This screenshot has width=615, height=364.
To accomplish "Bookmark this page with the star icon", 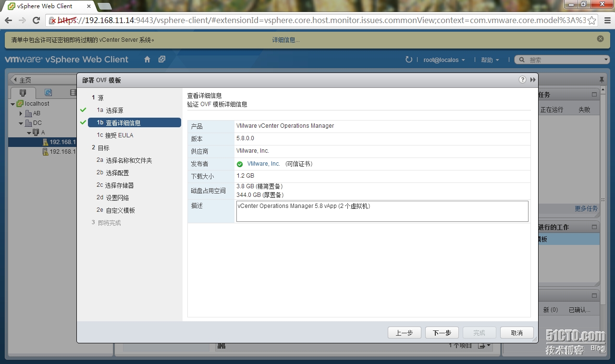I will [592, 20].
